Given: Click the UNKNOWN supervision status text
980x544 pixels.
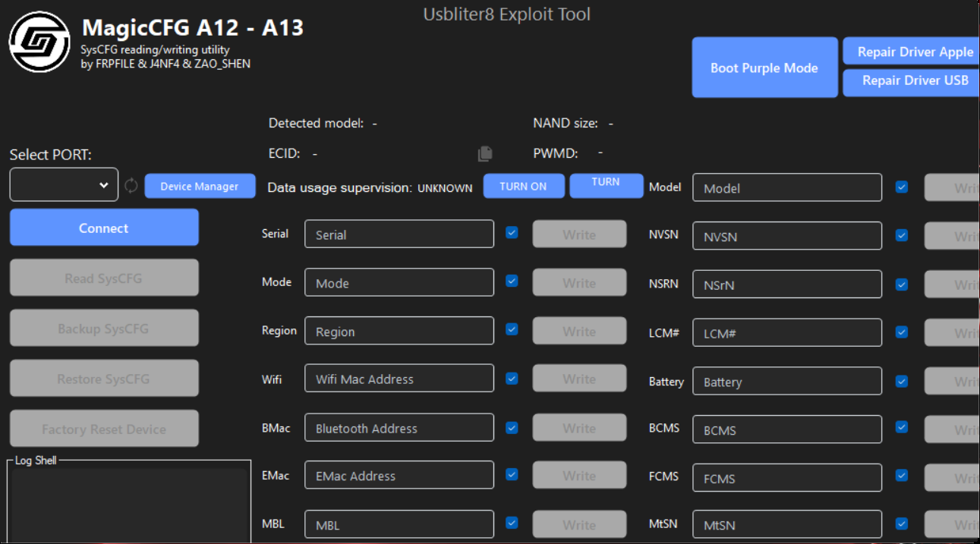Looking at the screenshot, I should 445,188.
